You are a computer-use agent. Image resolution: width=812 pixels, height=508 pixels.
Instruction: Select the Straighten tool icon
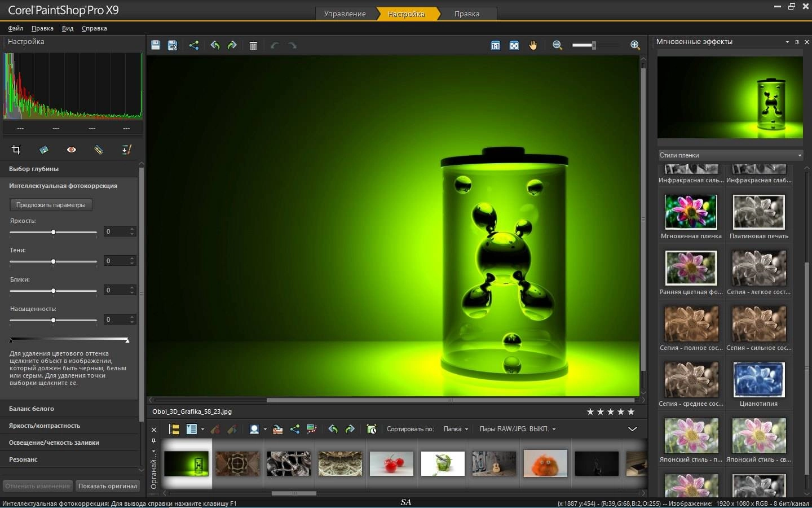coord(43,150)
